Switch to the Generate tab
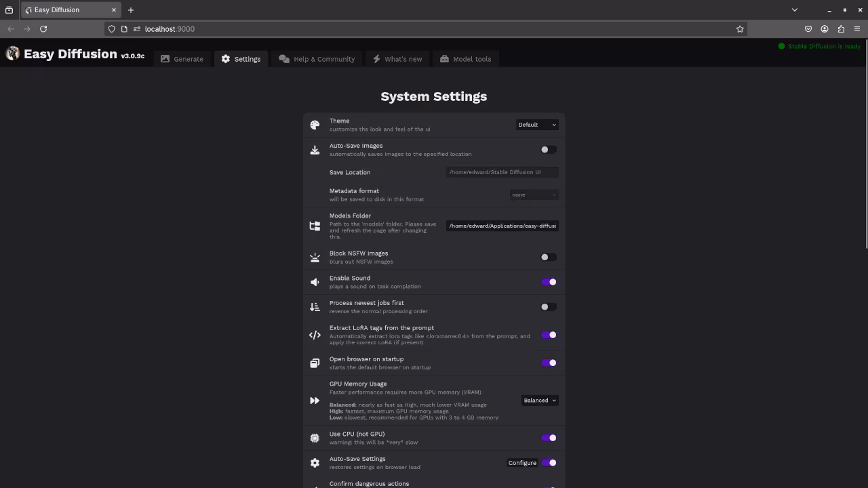The width and height of the screenshot is (868, 488). tap(182, 59)
